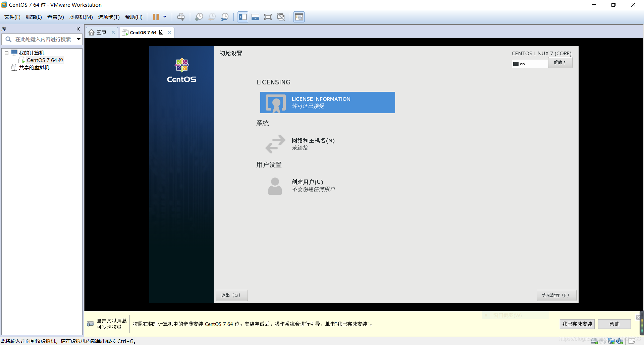The image size is (644, 345).
Task: Open the 编辑(E) menu
Action: click(x=34, y=17)
